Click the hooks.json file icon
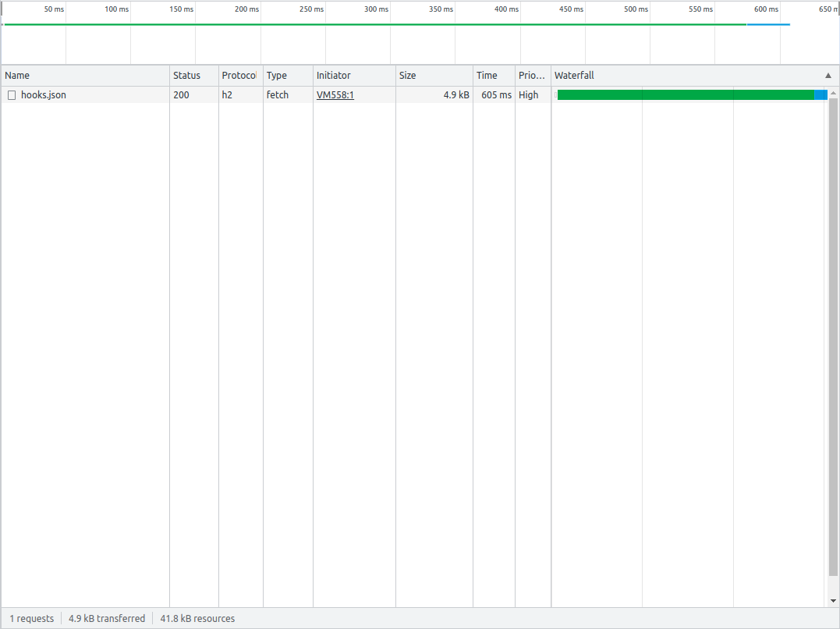The height and width of the screenshot is (629, 840). [x=12, y=95]
